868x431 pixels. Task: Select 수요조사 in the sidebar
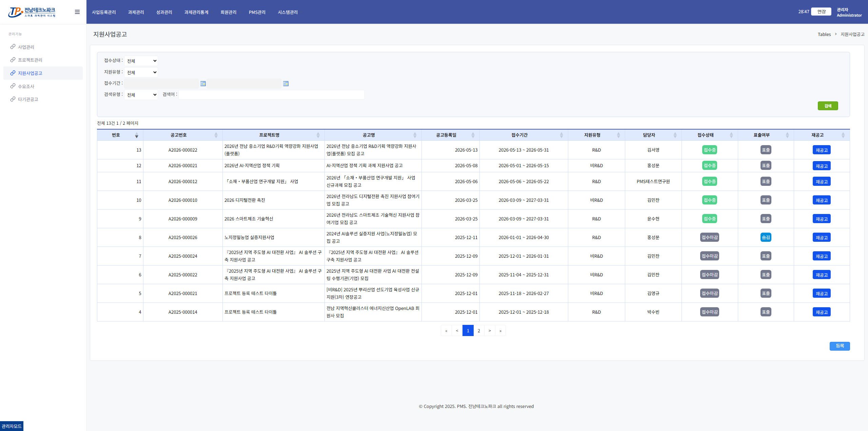[43, 86]
